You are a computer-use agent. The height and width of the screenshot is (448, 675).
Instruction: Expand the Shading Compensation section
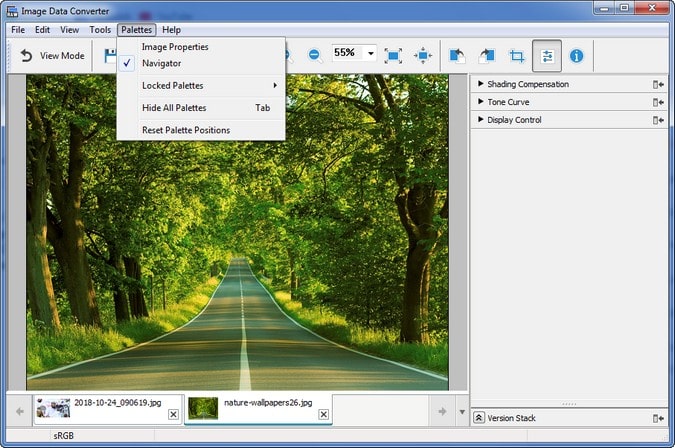click(x=481, y=84)
